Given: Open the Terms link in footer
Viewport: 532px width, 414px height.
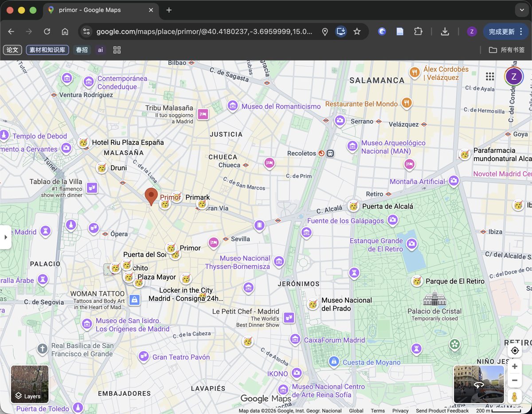Looking at the screenshot, I should point(378,410).
